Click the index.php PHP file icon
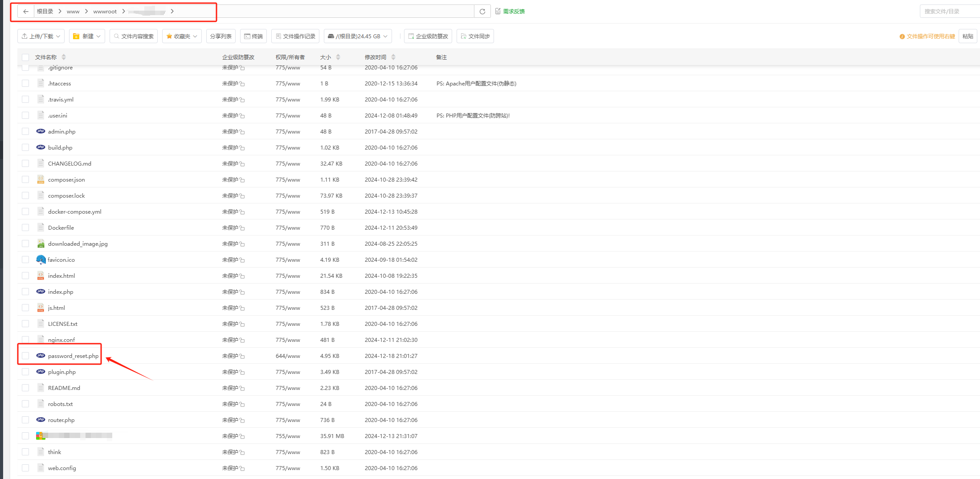980x479 pixels. pyautogui.click(x=41, y=292)
